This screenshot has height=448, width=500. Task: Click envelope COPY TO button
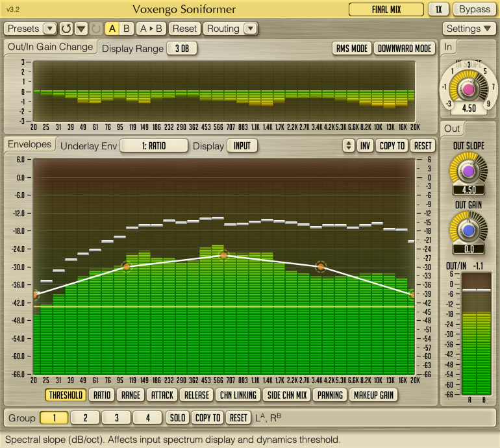392,145
